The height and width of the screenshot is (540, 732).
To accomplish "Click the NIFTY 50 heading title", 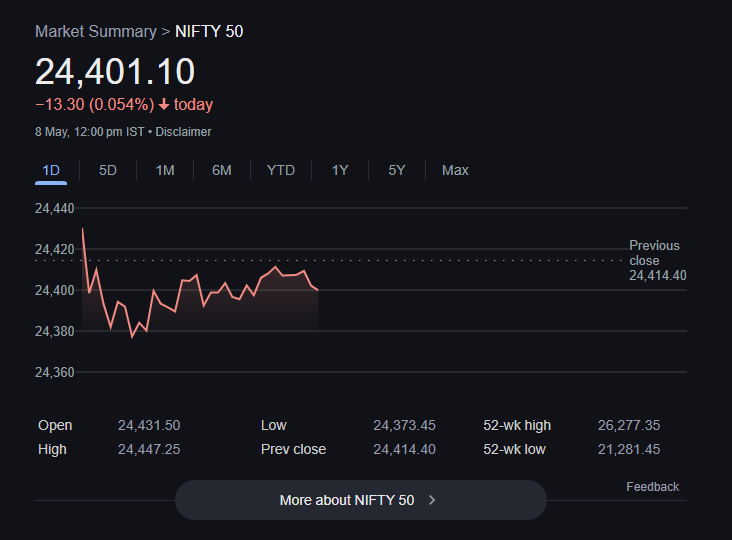I will click(209, 31).
